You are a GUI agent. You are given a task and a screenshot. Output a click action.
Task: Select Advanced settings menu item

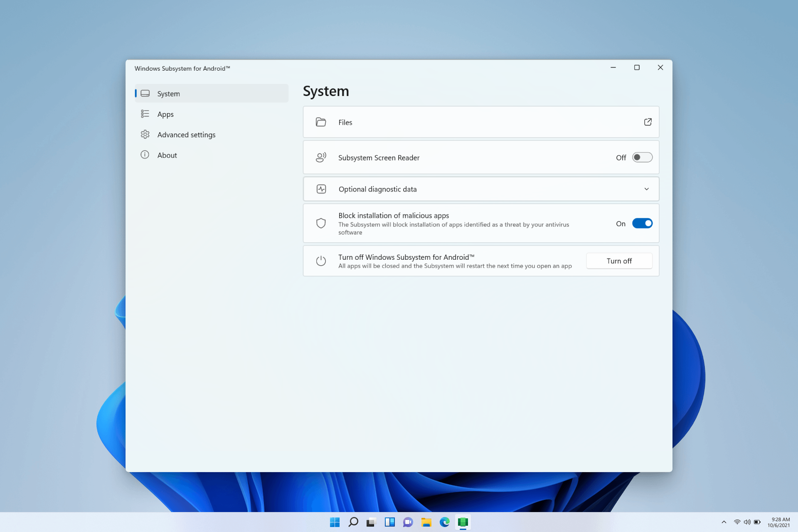pos(186,134)
